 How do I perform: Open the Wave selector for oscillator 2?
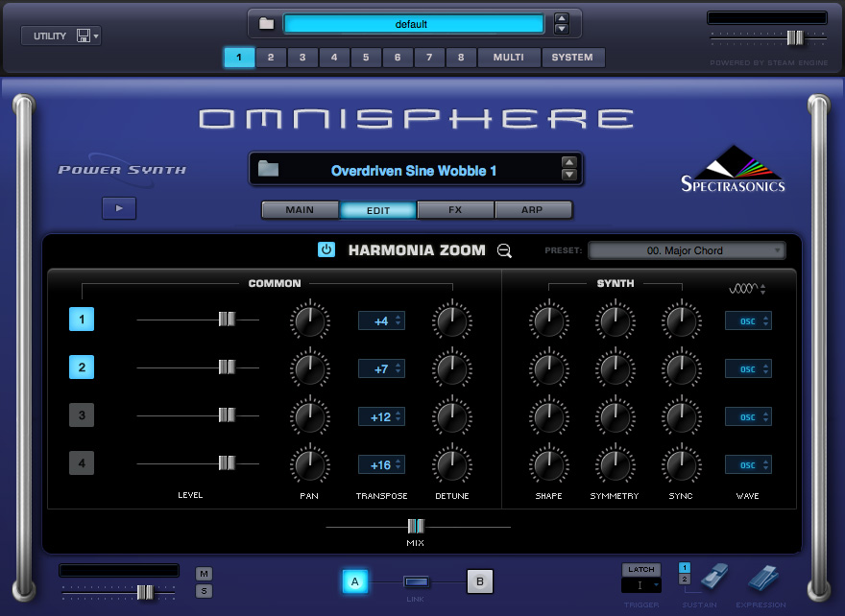point(748,368)
